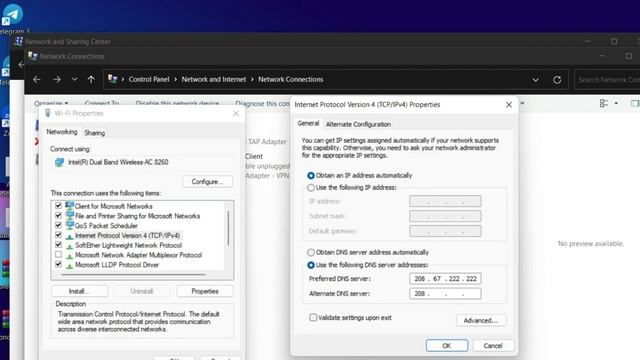Click the items list horizontal scrollbar
This screenshot has height=360, width=640.
click(x=133, y=275)
